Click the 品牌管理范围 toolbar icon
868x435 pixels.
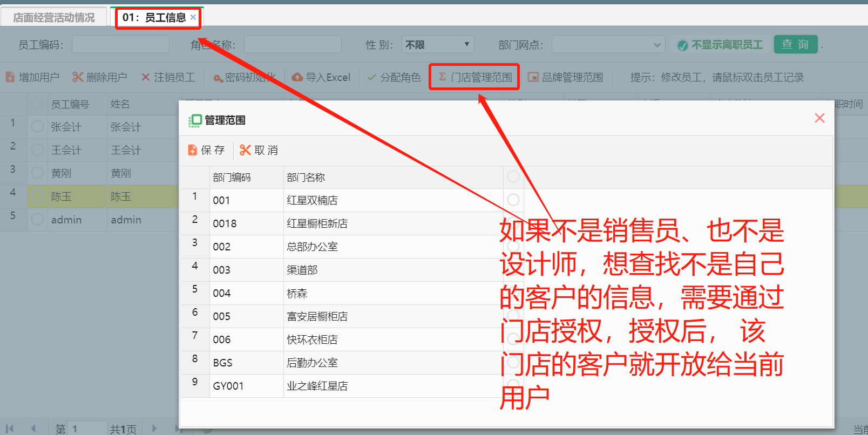click(x=533, y=77)
